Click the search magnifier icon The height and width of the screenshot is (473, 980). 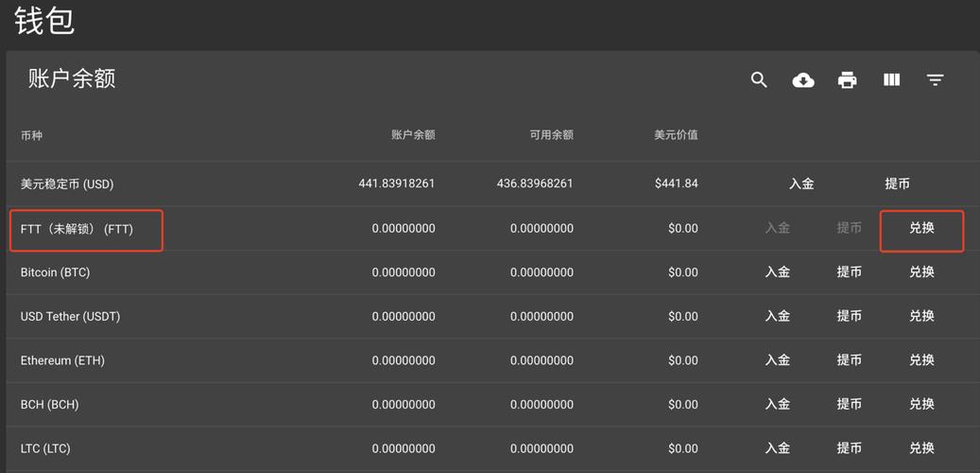759,80
